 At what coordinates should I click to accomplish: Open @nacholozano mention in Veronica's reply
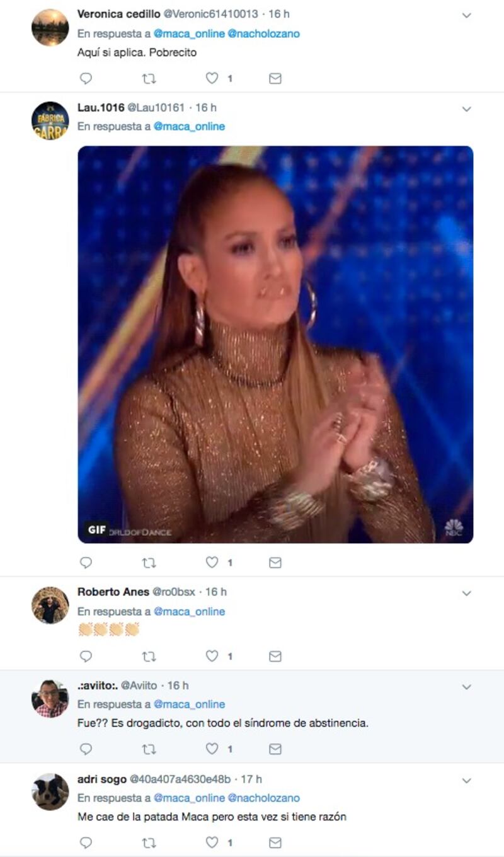pyautogui.click(x=264, y=34)
